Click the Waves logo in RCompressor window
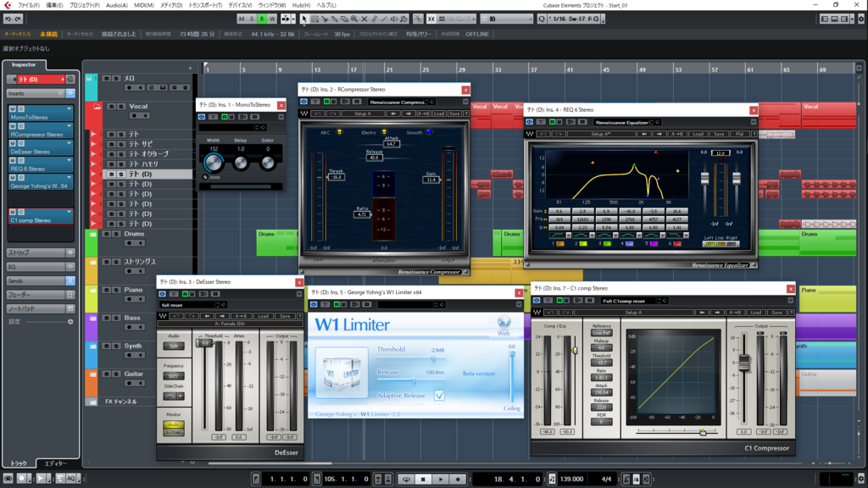Screen dimensions: 868x488 click(304, 114)
